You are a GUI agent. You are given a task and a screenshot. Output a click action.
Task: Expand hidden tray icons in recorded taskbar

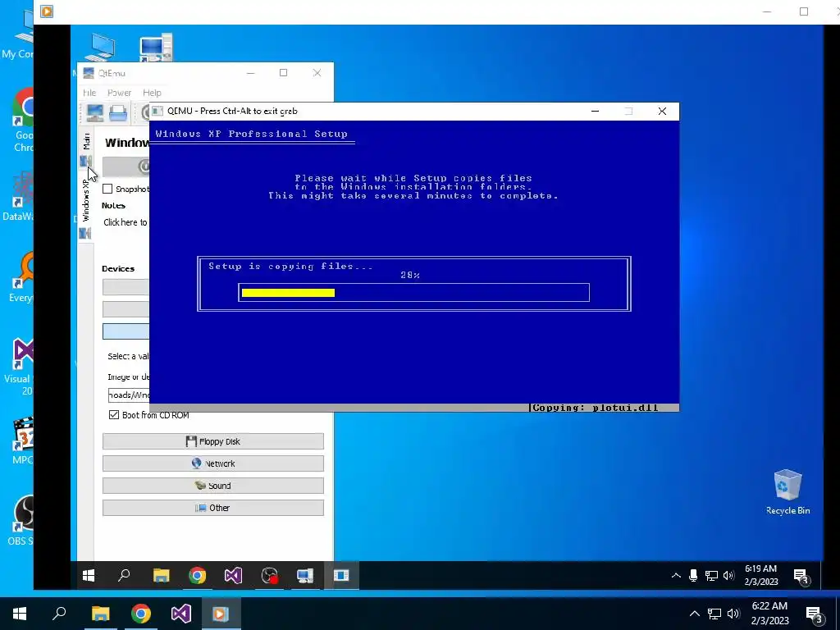coord(676,575)
